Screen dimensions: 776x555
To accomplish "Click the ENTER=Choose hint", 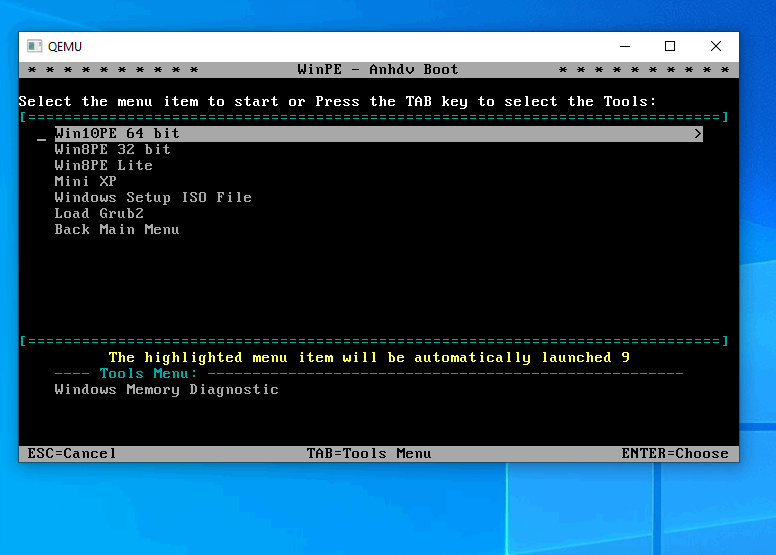I will [x=675, y=454].
